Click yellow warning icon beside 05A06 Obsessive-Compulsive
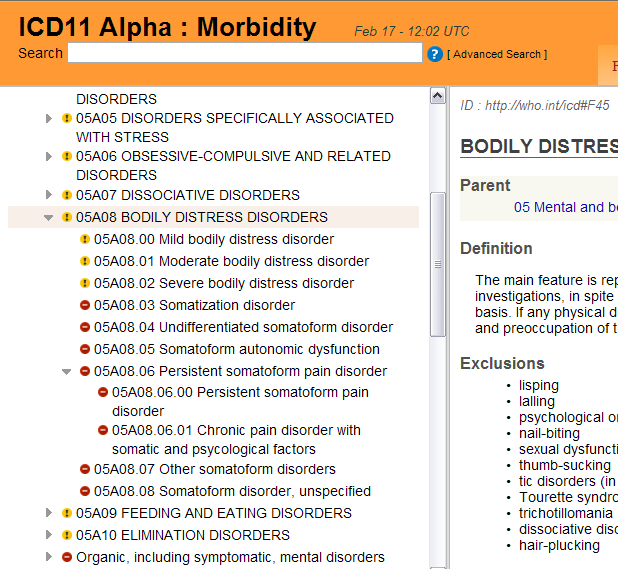Image resolution: width=618 pixels, height=569 pixels. click(x=67, y=156)
